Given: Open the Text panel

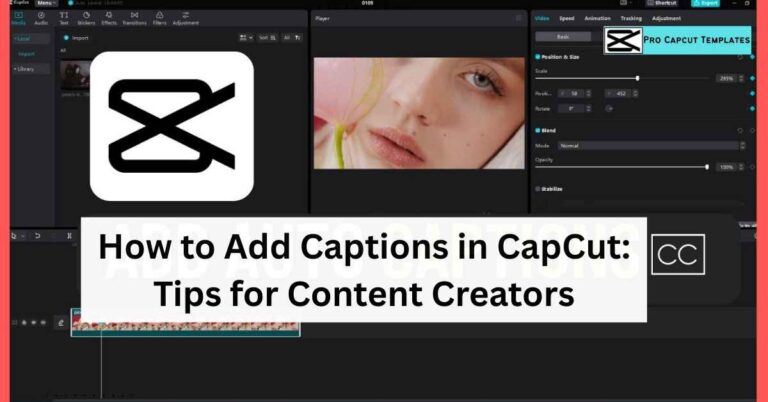Looking at the screenshot, I should click(x=64, y=18).
